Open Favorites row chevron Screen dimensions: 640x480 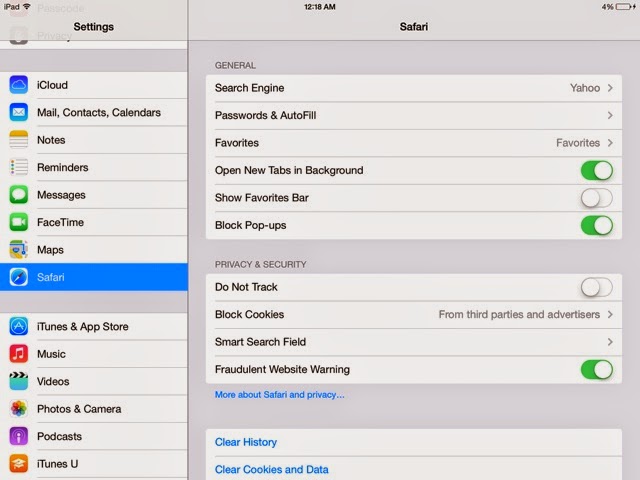[x=610, y=143]
